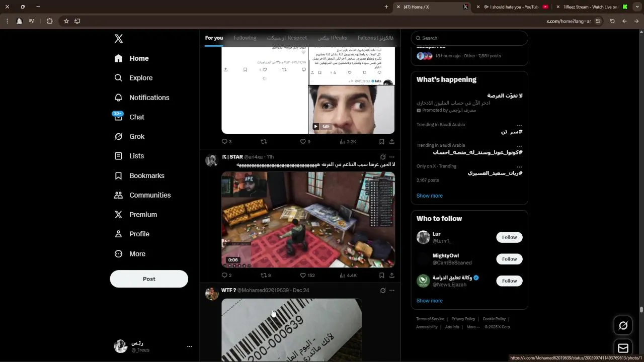Like the post with 9 likes
Viewport: 644px width, 362px height.
pos(305,141)
